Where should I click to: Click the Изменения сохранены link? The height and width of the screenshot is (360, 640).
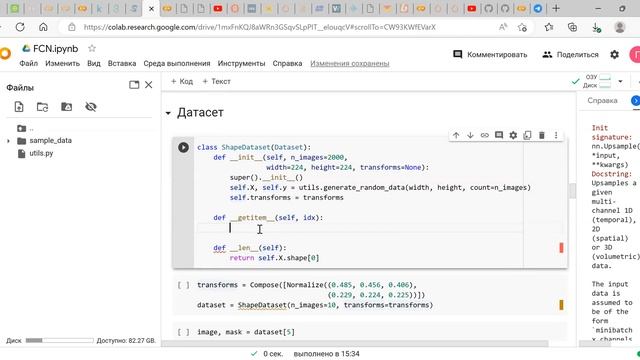(350, 63)
